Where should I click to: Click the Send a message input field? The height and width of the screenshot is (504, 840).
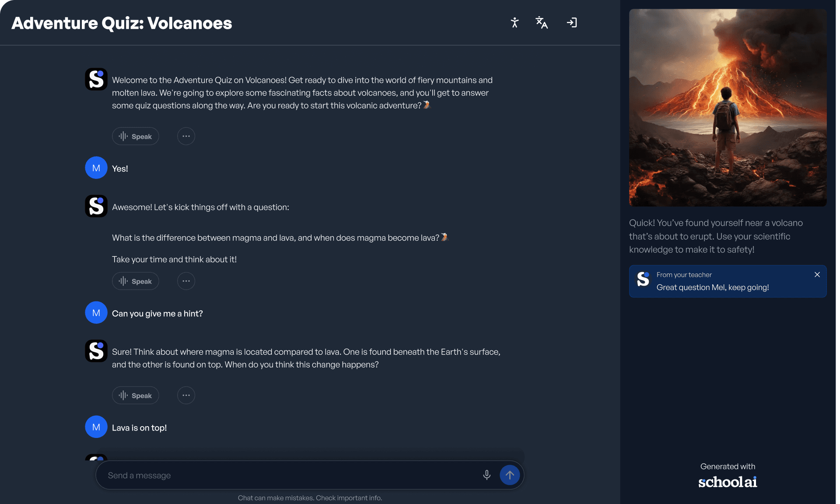click(284, 475)
